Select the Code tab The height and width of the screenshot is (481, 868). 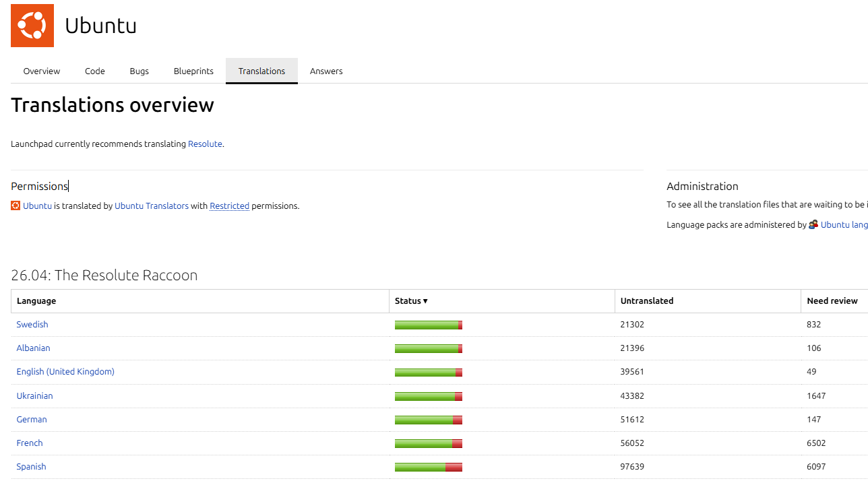click(x=95, y=71)
